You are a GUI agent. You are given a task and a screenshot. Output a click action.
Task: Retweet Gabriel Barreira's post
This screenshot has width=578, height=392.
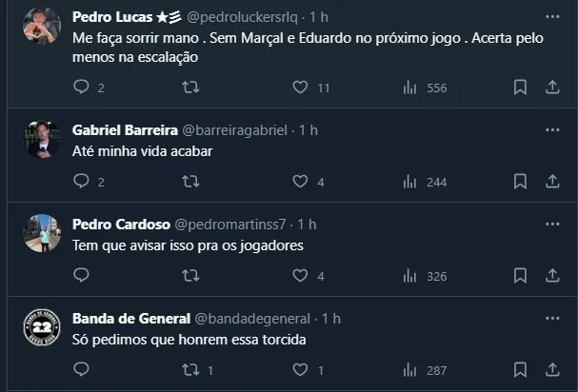(x=190, y=182)
